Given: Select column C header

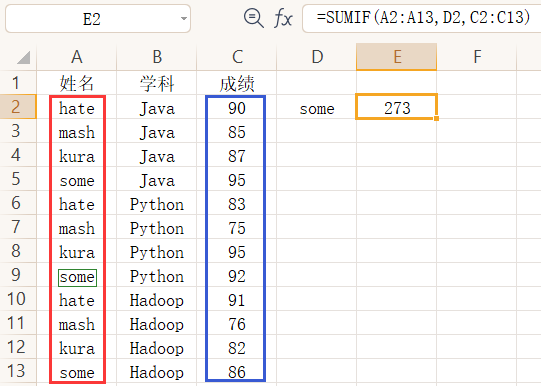Looking at the screenshot, I should tap(237, 57).
